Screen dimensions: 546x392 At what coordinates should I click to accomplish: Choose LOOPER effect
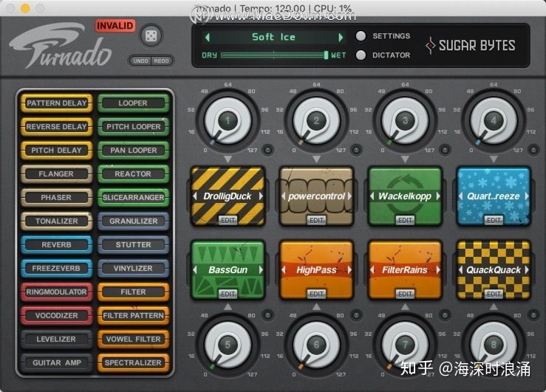click(x=133, y=103)
